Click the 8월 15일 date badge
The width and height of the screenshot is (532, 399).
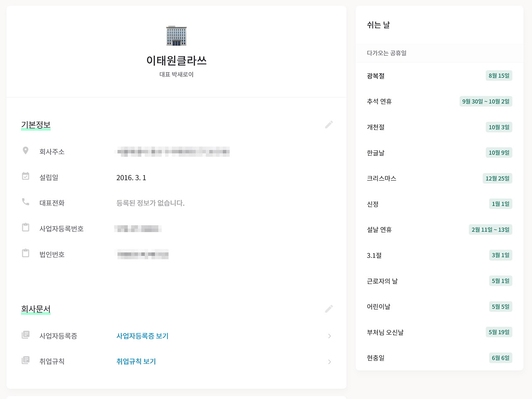499,76
